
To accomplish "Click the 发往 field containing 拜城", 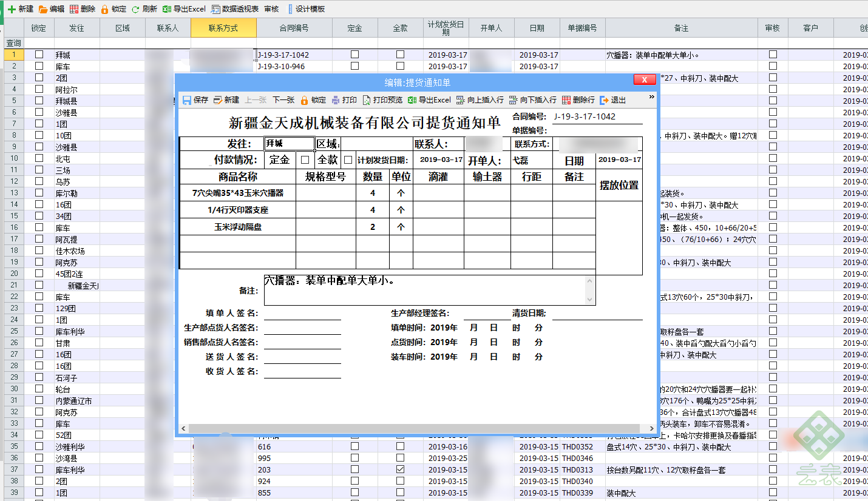I will point(290,144).
